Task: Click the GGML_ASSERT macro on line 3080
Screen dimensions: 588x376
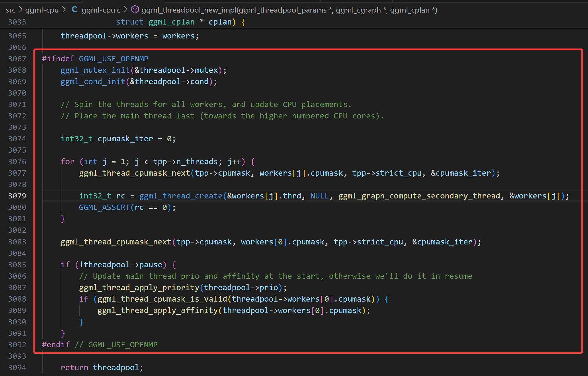Action: (x=104, y=207)
